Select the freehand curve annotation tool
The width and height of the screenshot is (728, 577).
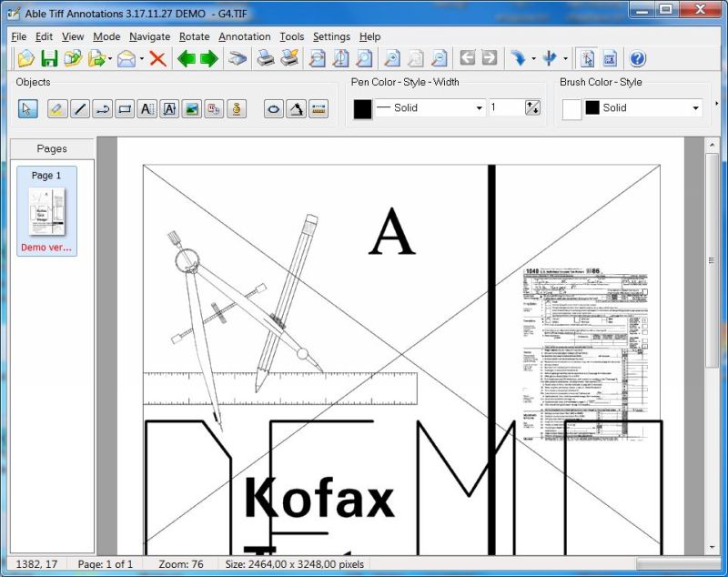click(102, 109)
